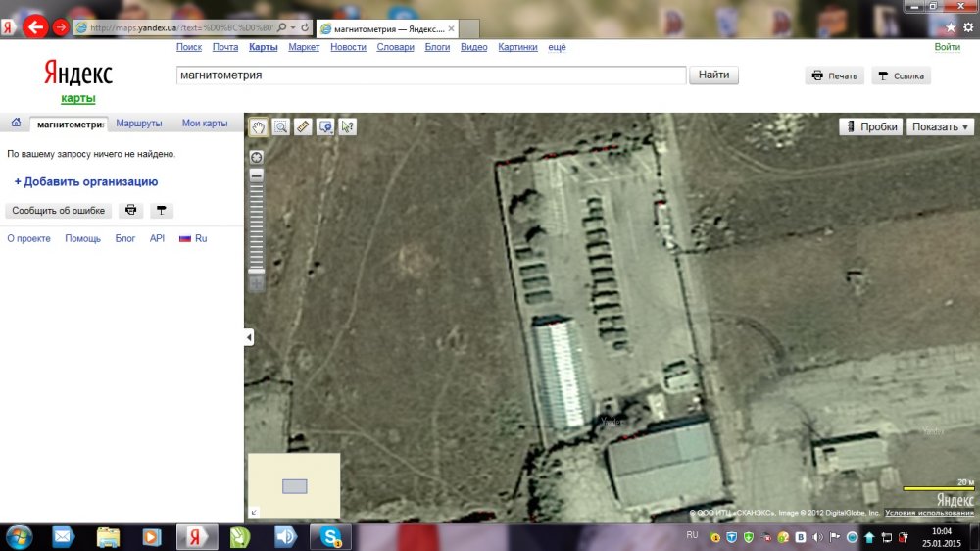
Task: Click the Добавить организацию link
Action: click(x=86, y=181)
